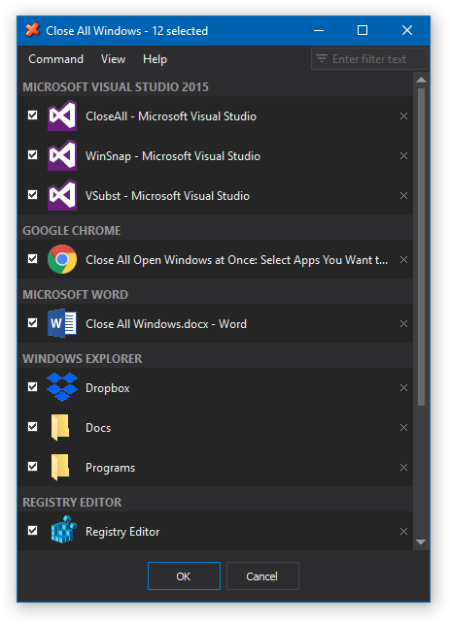Click the CloseAll Visual Studio icon
Screen dimensions: 450x624
(x=62, y=116)
